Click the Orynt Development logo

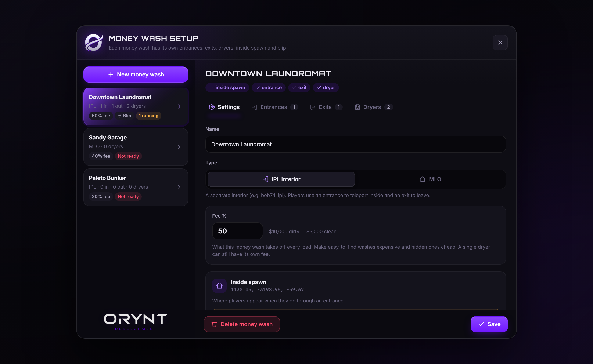(x=136, y=322)
